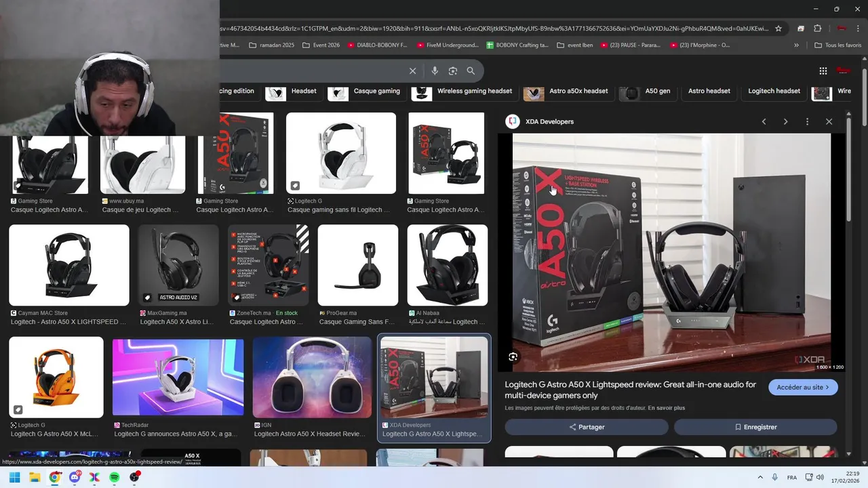Open the event Iben bookmark folder

click(x=575, y=45)
